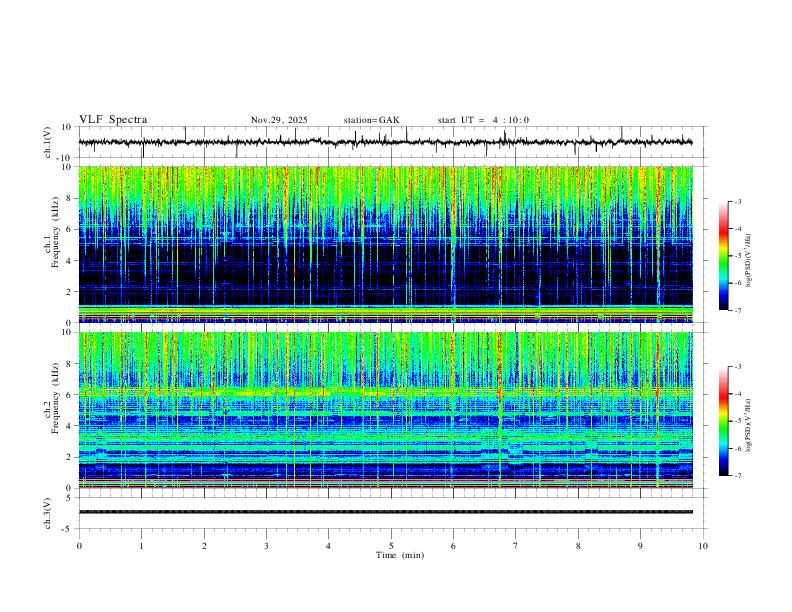The height and width of the screenshot is (612, 792).
Task: Click the lower PSD color scale bar
Action: (723, 421)
